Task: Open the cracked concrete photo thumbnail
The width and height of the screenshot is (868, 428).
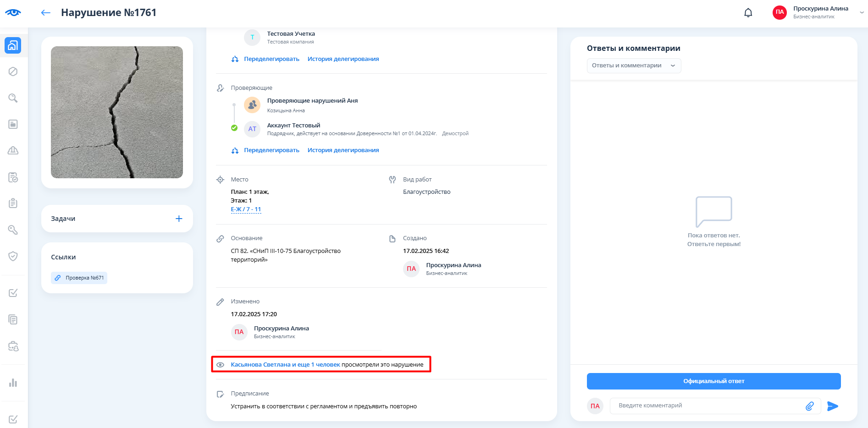Action: point(117,112)
